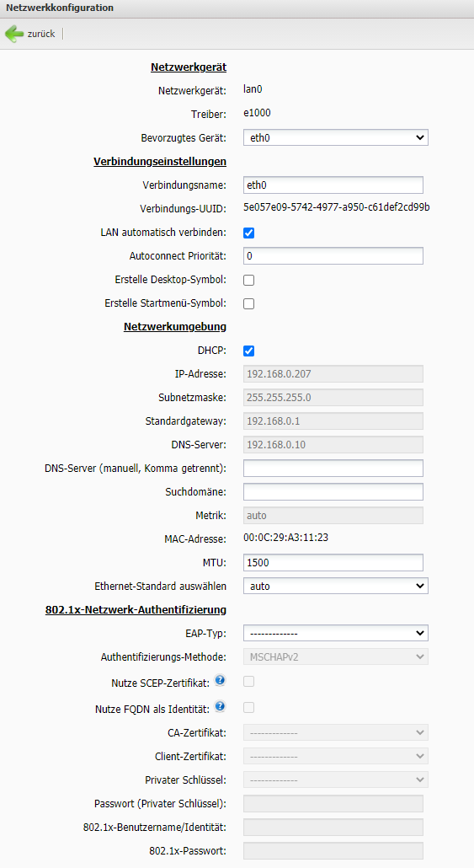This screenshot has width=474, height=868.
Task: Click the zurück link
Action: [x=41, y=34]
